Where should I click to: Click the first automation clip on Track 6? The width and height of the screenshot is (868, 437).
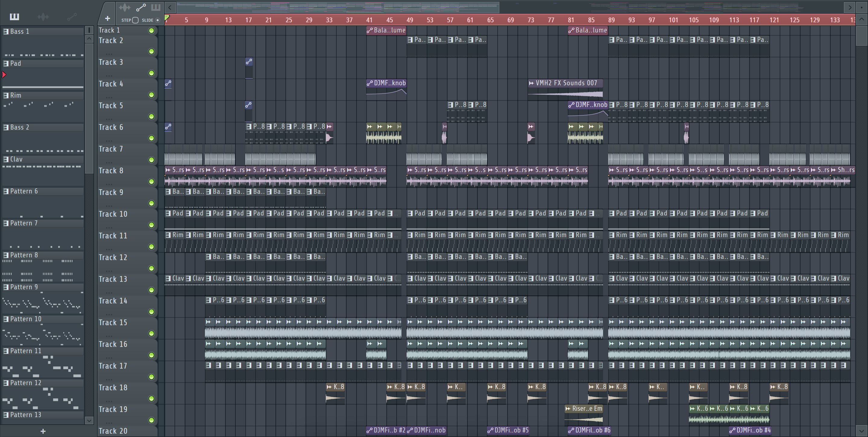point(168,127)
